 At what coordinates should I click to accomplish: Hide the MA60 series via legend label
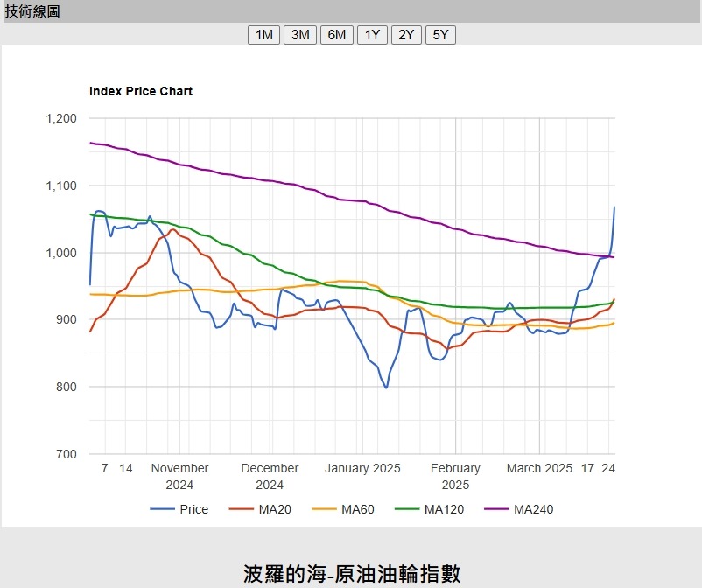click(357, 509)
